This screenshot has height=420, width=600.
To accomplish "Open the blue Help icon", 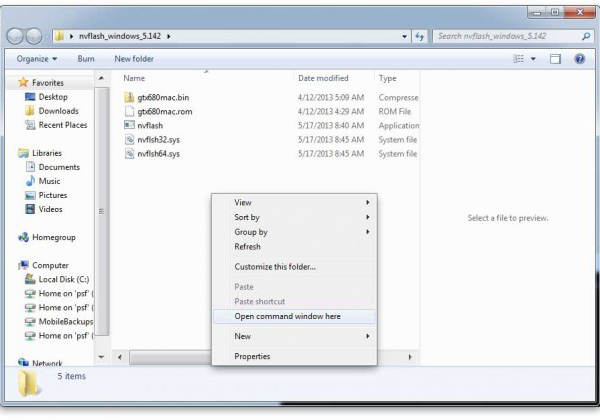I will (580, 59).
